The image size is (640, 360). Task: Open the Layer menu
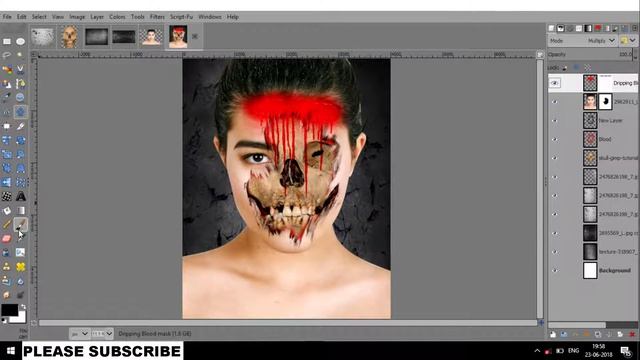97,17
